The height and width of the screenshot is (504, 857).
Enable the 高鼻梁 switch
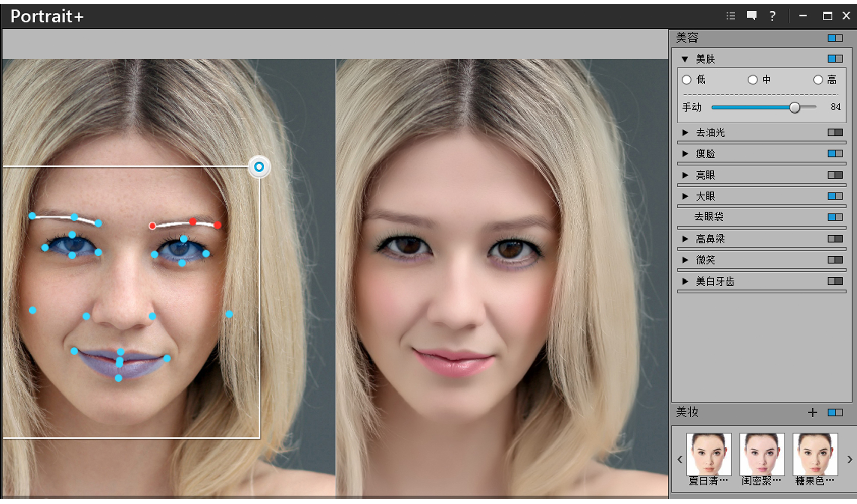(835, 238)
